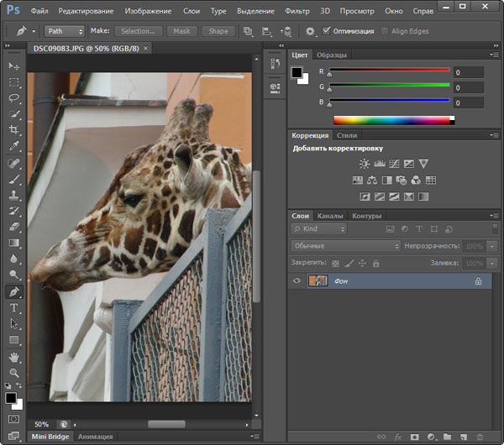
Task: Hide the Фон layer with eye icon
Action: [297, 281]
